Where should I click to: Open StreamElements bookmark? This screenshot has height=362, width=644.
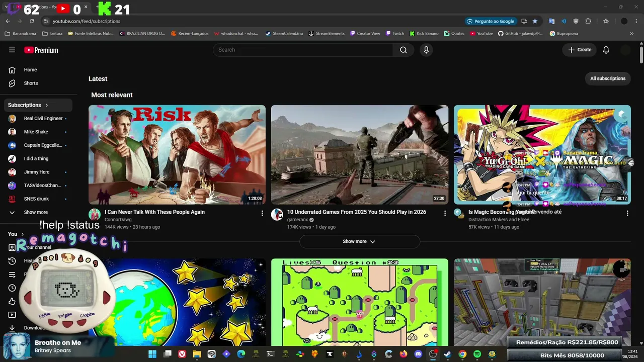click(x=327, y=34)
